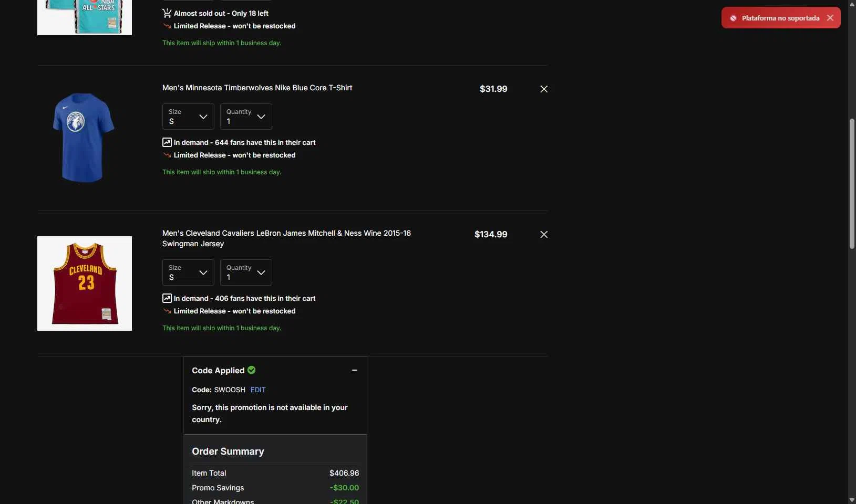Click the in-demand trend icon for Timberwolves shirt
Screen dimensions: 856x504
[x=167, y=142]
